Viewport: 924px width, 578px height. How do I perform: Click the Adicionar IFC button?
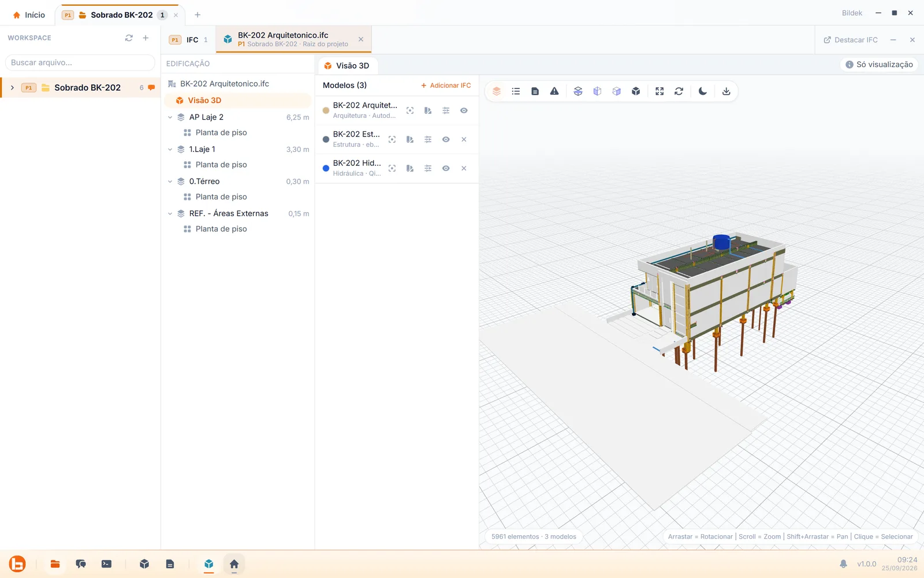coord(446,86)
